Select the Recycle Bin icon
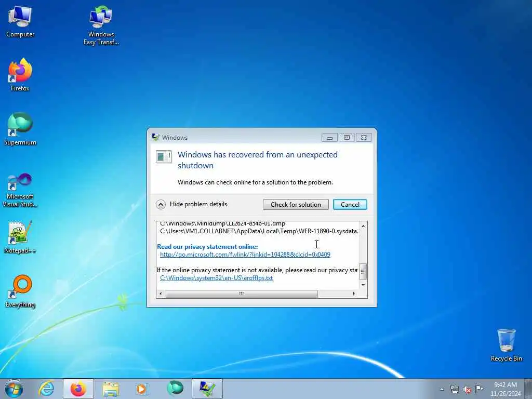Screen dimensions: 532x399 506,345
